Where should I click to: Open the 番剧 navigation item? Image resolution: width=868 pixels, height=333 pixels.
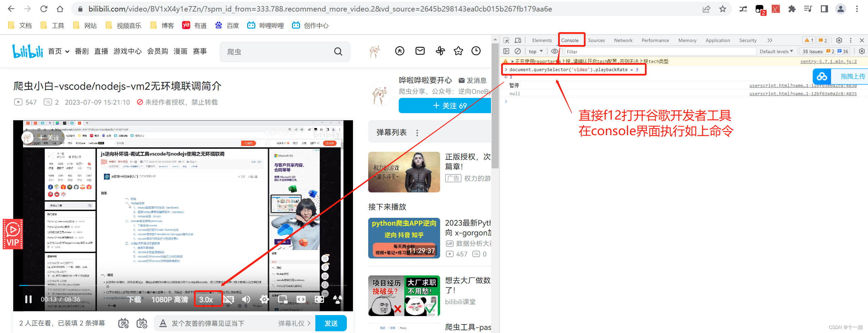(x=82, y=51)
